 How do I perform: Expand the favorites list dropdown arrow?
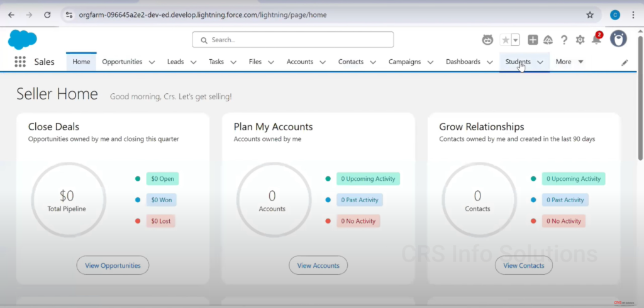(516, 40)
